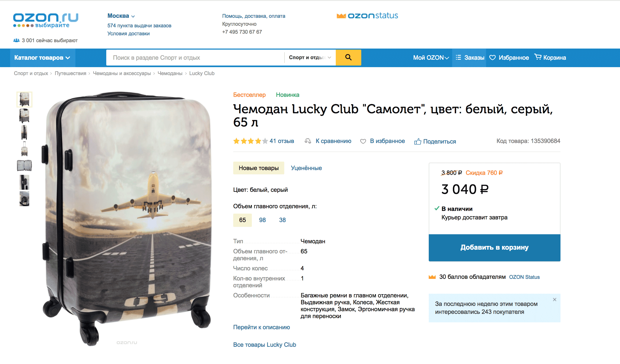Expand the Мой OZON account menu
The image size is (620, 364).
coord(431,58)
